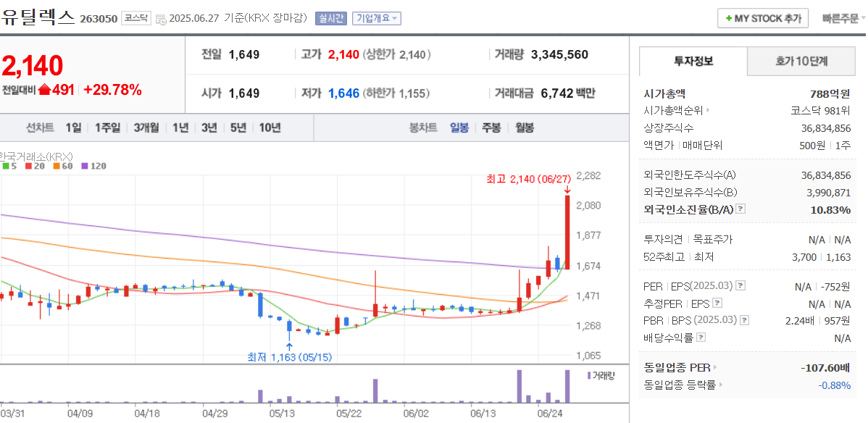Click help icon next to PER EPS(2025.03)

[x=741, y=285]
